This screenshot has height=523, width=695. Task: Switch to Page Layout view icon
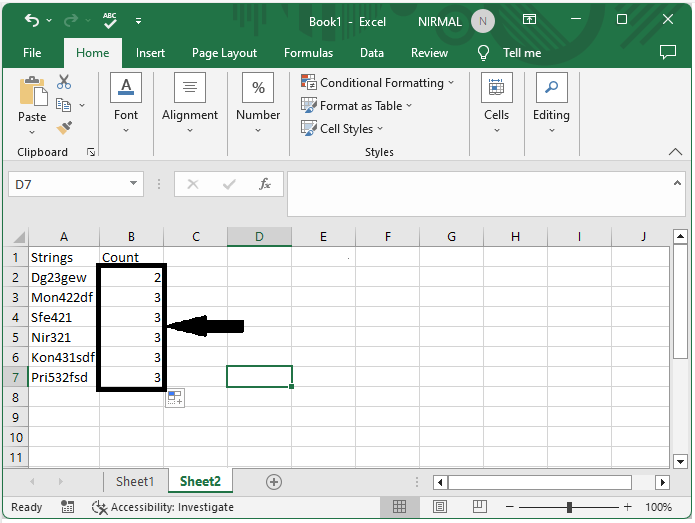pos(440,507)
